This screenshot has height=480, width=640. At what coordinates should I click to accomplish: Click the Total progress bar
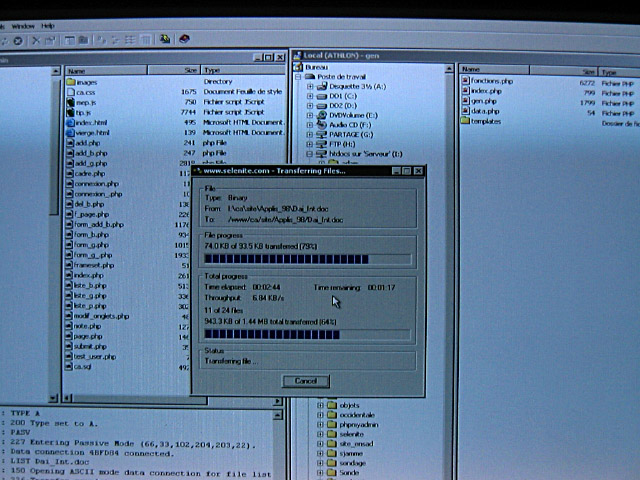[307, 335]
